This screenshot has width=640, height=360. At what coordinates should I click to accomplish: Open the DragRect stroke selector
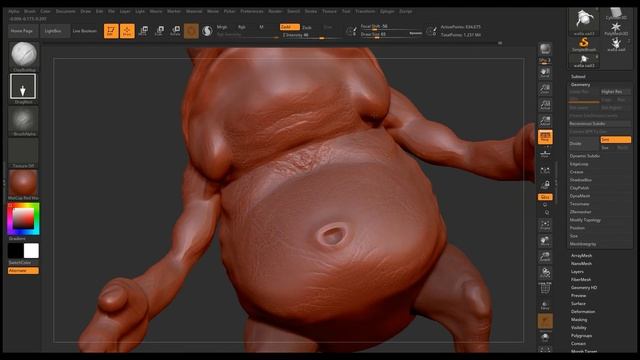pyautogui.click(x=23, y=87)
